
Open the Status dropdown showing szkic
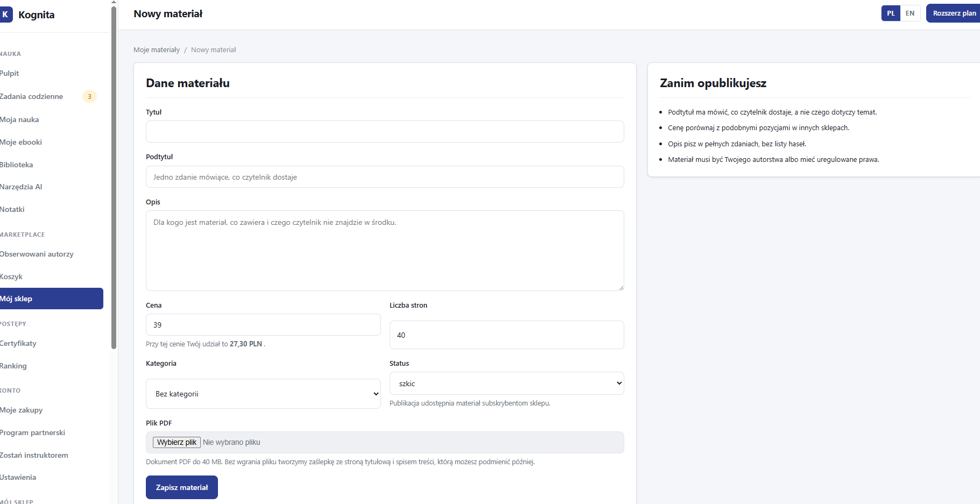pyautogui.click(x=506, y=384)
